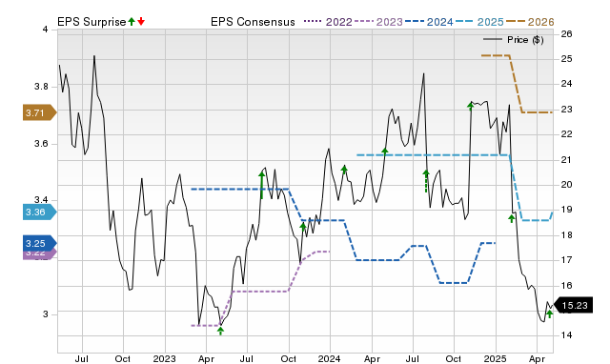Click the 3.8 label on left EPS axis
The width and height of the screenshot is (610, 364).
(x=42, y=87)
